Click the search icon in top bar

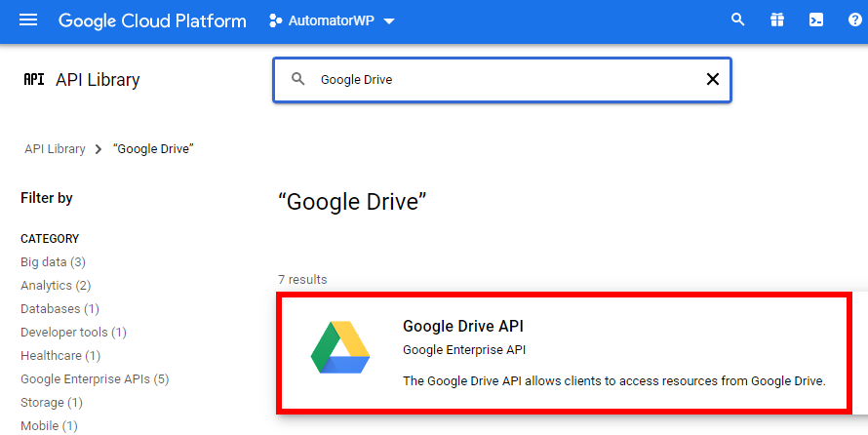click(737, 20)
